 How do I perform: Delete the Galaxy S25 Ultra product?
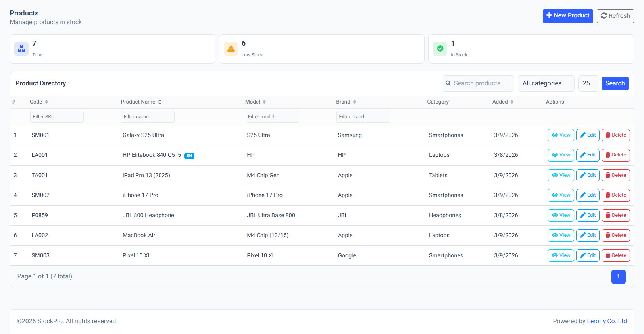point(615,135)
